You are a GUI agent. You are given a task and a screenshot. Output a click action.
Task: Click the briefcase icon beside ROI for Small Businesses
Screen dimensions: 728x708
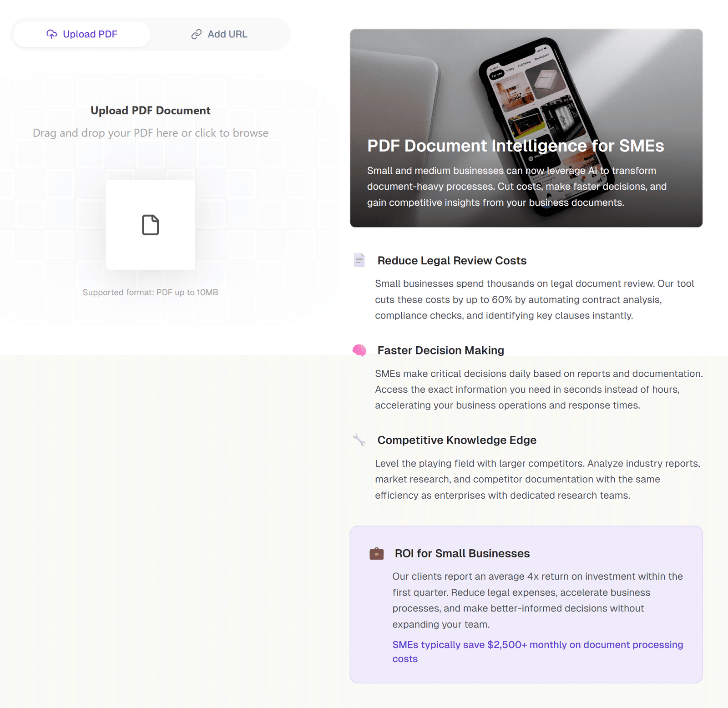(x=376, y=553)
